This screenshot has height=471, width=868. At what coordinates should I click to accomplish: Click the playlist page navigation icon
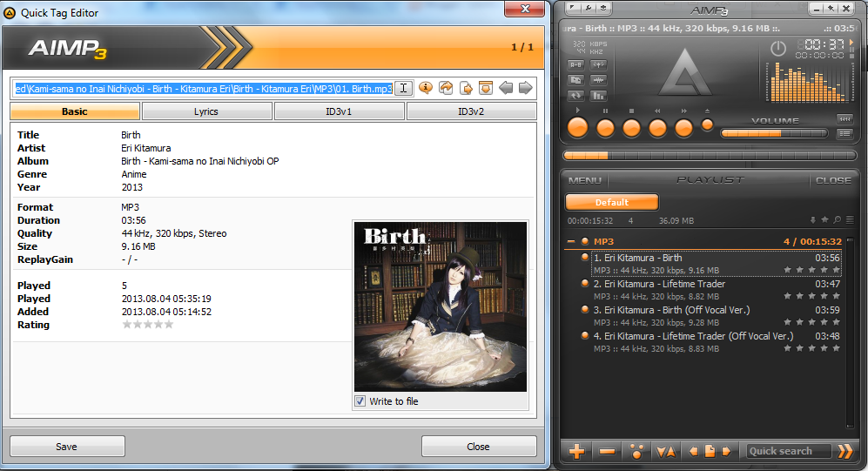tap(710, 452)
